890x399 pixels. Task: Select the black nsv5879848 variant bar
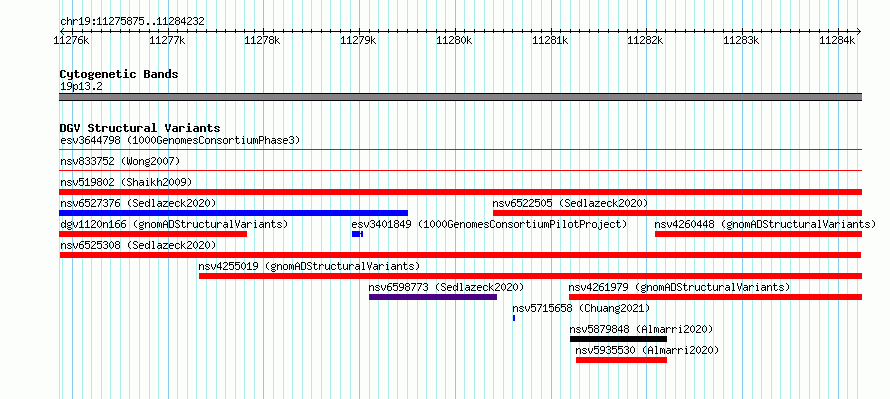pos(619,339)
